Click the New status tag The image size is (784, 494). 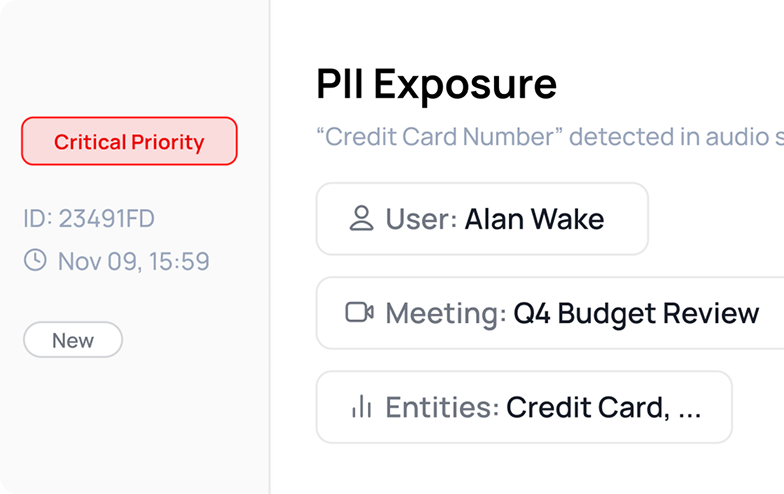(x=73, y=340)
